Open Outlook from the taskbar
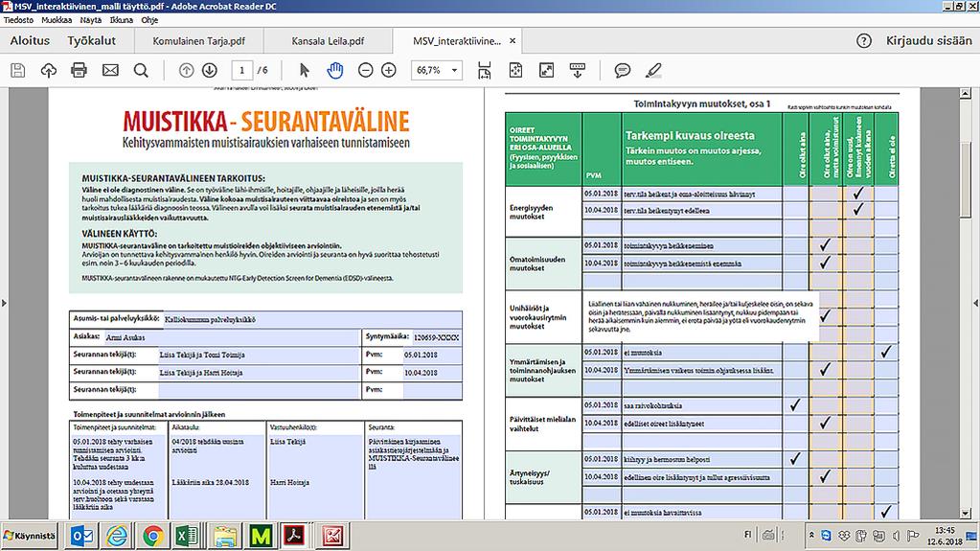Image resolution: width=980 pixels, height=551 pixels. click(x=81, y=536)
